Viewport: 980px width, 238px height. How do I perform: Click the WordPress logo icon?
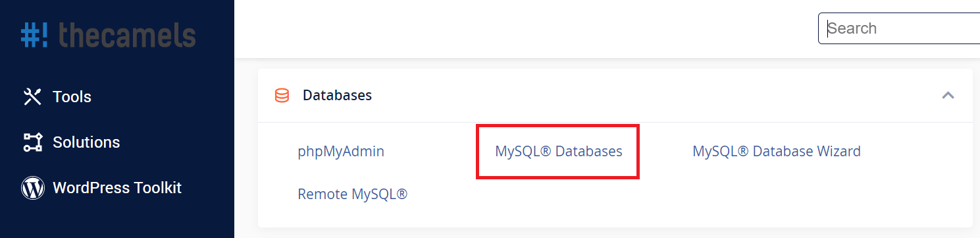32,188
